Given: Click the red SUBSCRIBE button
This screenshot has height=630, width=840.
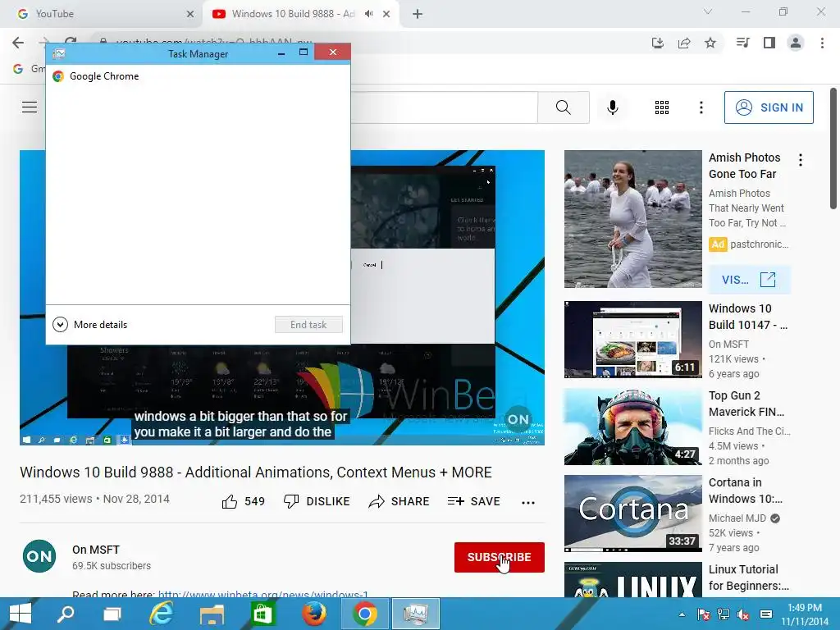Looking at the screenshot, I should (500, 557).
